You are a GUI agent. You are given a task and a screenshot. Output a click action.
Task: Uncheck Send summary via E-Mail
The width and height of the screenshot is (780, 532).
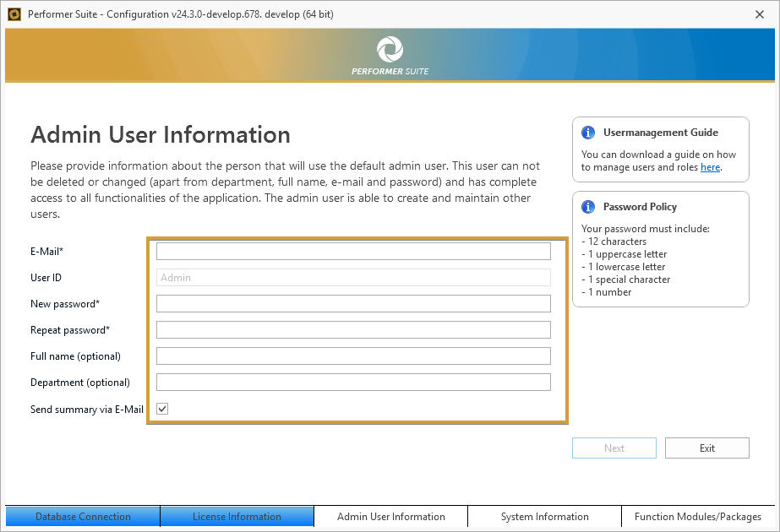click(x=162, y=409)
